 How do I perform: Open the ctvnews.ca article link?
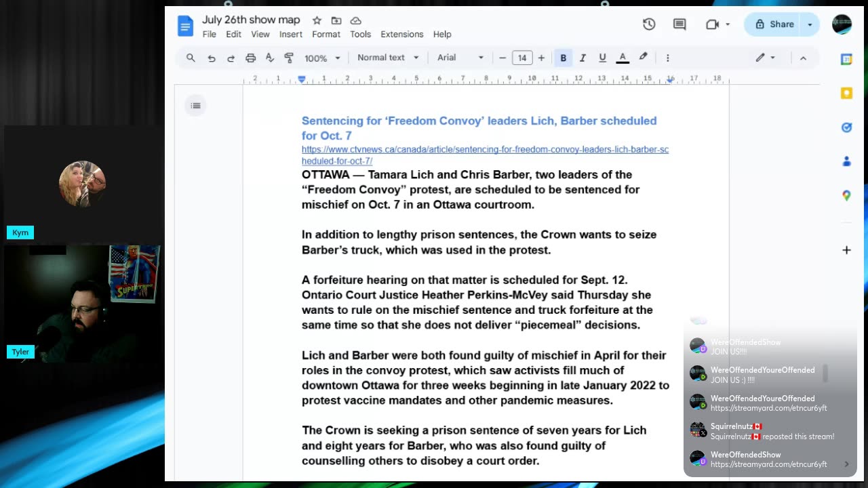485,155
